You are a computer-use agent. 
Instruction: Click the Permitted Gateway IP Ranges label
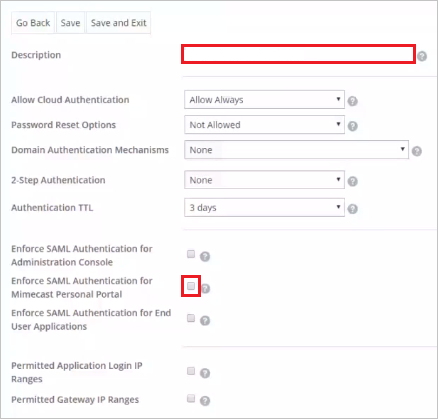(x=75, y=400)
